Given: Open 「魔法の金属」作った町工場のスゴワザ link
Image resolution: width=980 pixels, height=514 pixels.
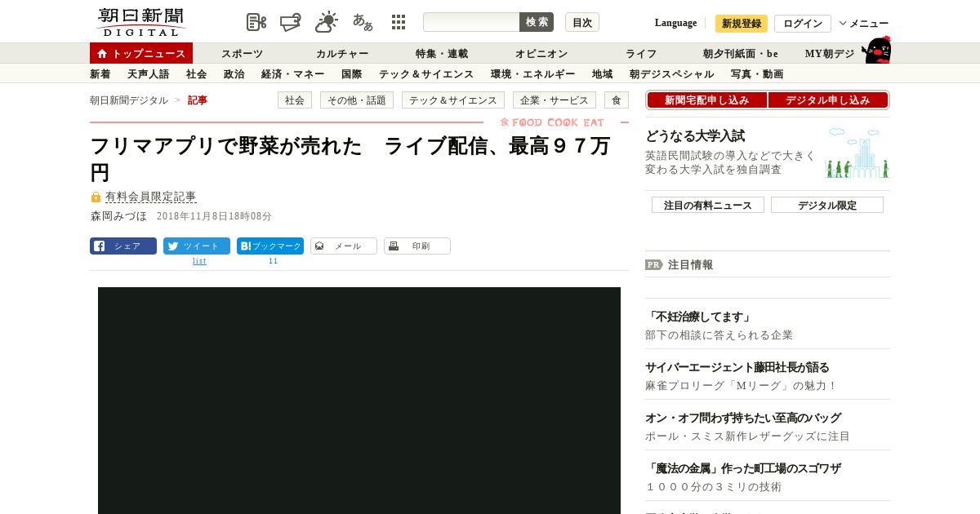Looking at the screenshot, I should coord(743,468).
